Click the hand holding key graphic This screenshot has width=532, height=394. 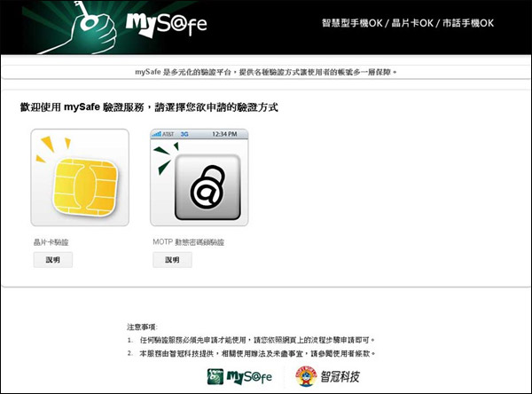click(x=78, y=28)
